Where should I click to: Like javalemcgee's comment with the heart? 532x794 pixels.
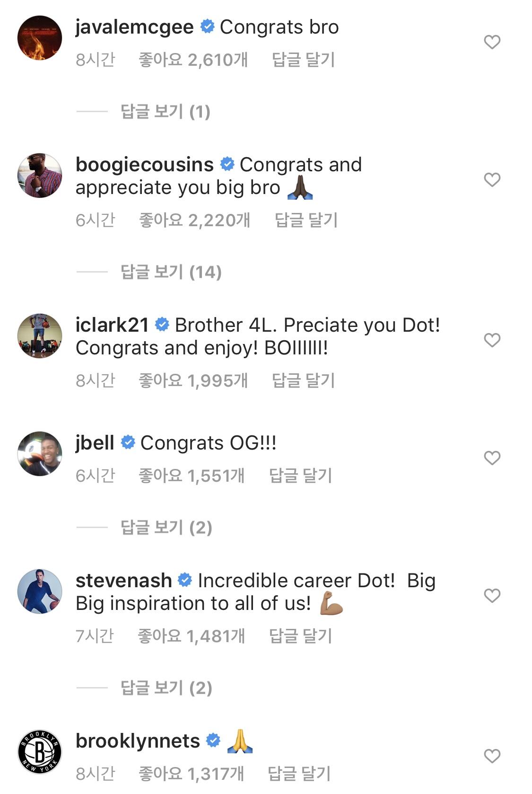click(x=492, y=42)
